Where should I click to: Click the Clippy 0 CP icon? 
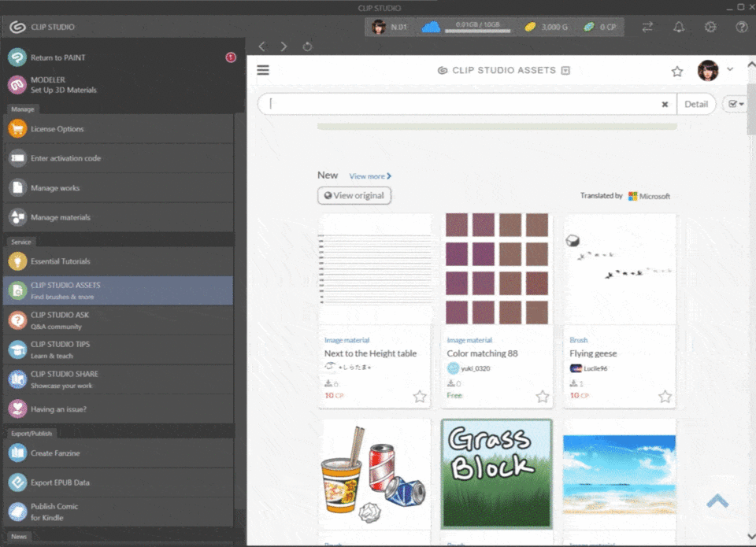click(x=589, y=27)
